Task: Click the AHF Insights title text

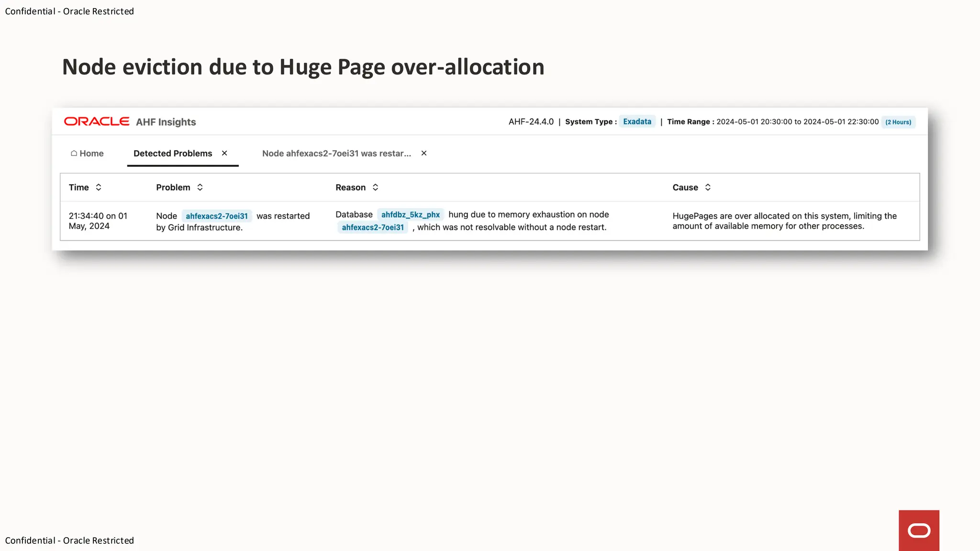Action: pos(166,122)
